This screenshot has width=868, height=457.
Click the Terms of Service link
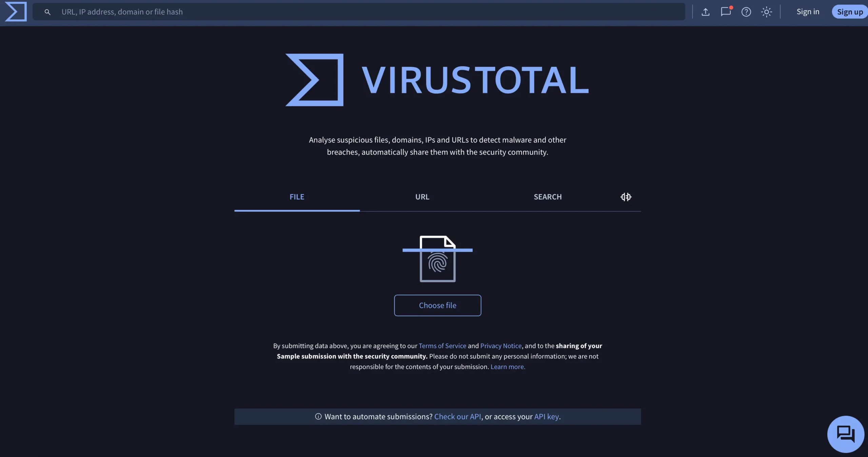coord(442,345)
